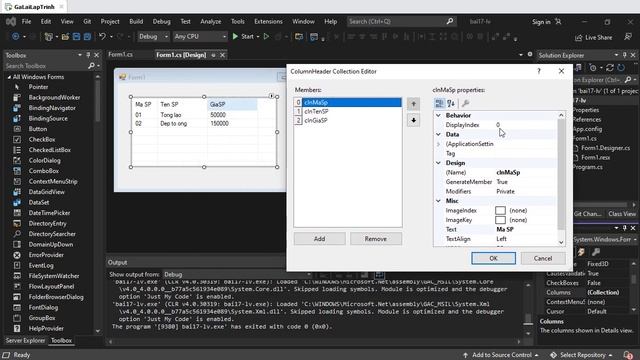This screenshot has width=640, height=360.
Task: Switch properties to Alphabetical sort
Action: tap(451, 103)
